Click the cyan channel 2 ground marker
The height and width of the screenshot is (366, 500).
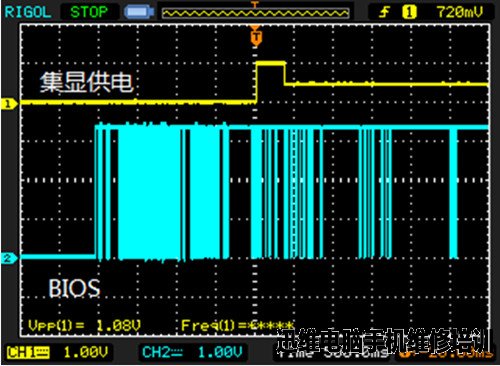point(8,258)
